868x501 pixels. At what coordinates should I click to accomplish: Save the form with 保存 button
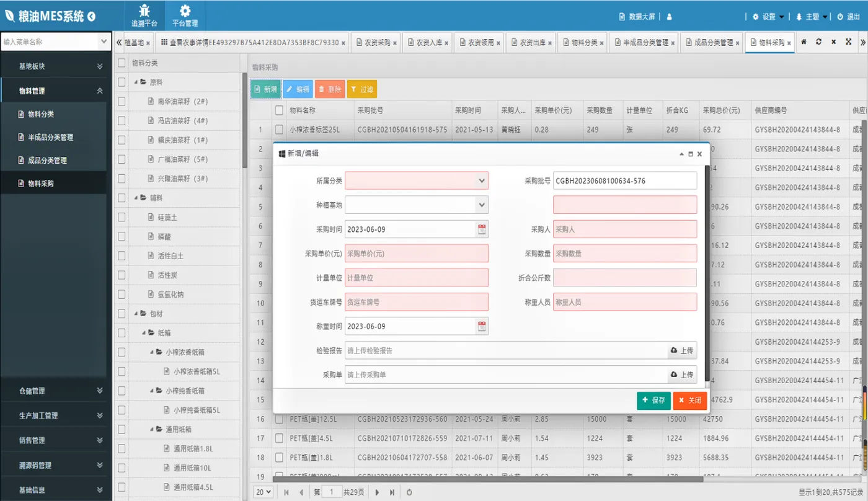coord(653,401)
